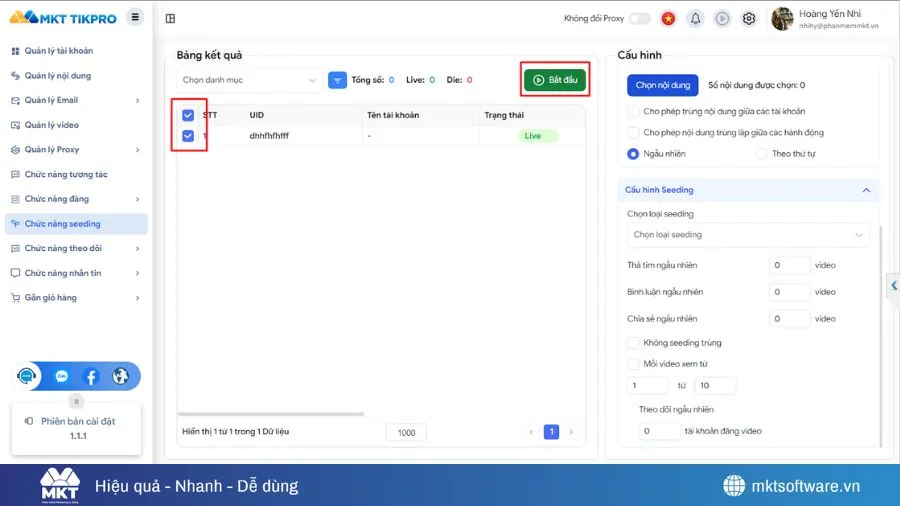The width and height of the screenshot is (900, 506).
Task: Click the blue filter icon button
Action: coord(337,80)
